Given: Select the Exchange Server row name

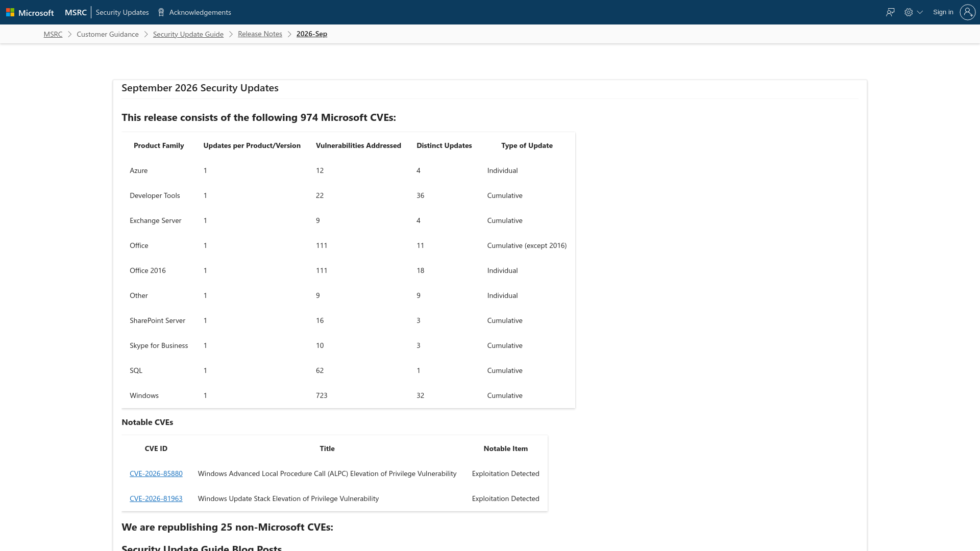Looking at the screenshot, I should click(x=156, y=220).
